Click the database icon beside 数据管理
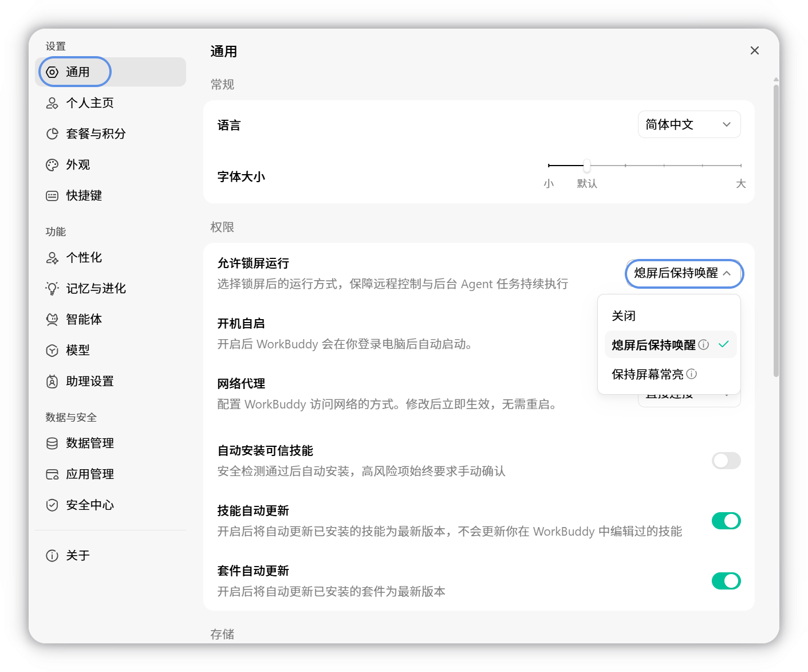 pos(52,443)
